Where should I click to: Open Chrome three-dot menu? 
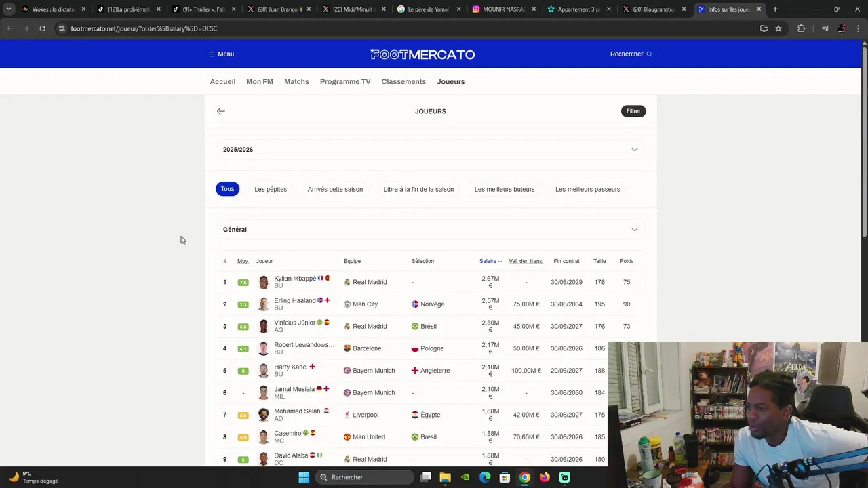point(858,28)
